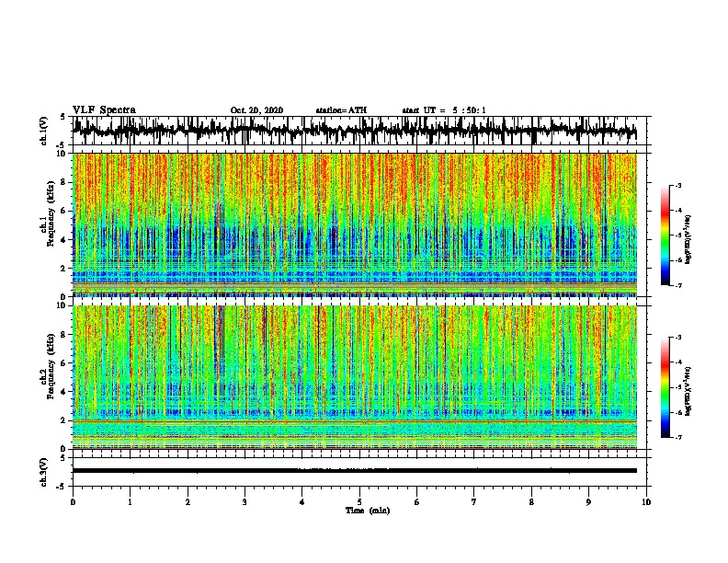
Task: Click the ch.1 spectrogram color bar
Action: [665, 236]
